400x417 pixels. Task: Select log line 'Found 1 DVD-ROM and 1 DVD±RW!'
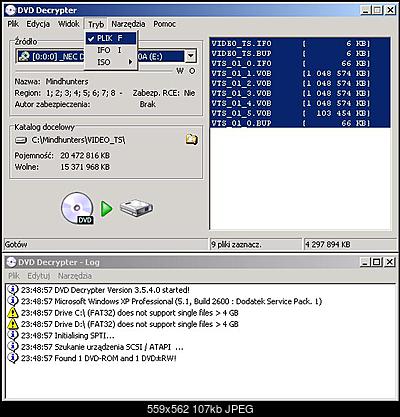point(99,358)
